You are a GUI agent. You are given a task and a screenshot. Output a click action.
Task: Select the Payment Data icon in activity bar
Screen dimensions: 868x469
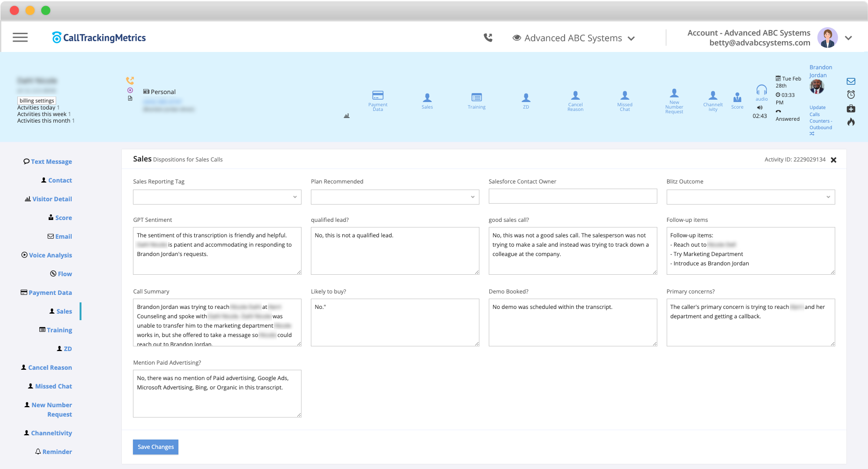pyautogui.click(x=378, y=95)
